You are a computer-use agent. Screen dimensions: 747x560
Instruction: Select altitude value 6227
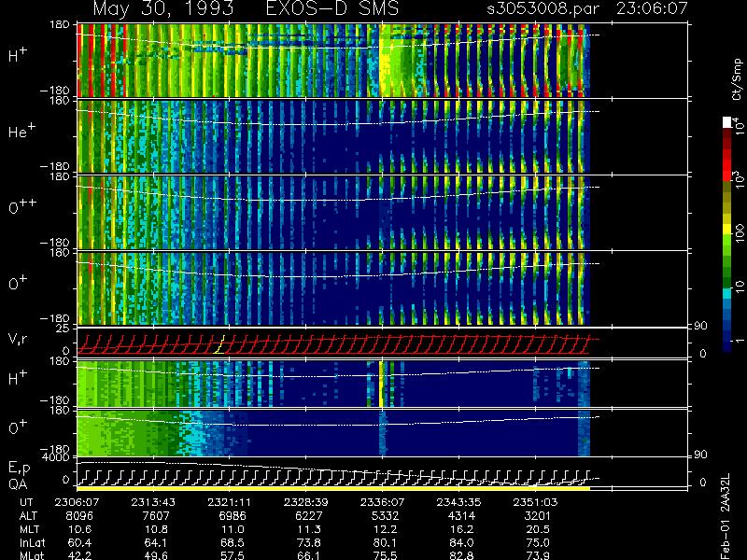[308, 516]
